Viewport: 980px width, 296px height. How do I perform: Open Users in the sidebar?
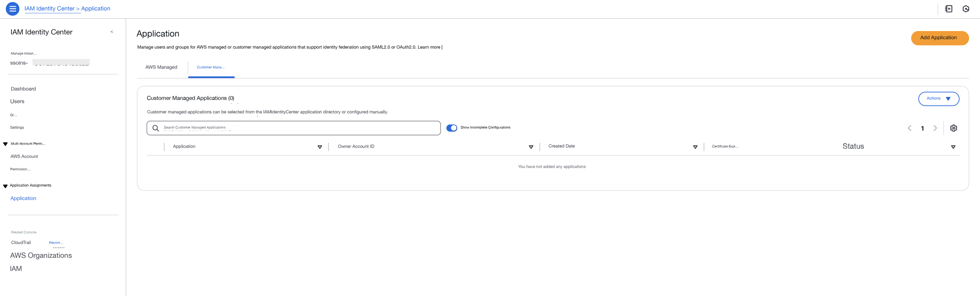point(17,101)
